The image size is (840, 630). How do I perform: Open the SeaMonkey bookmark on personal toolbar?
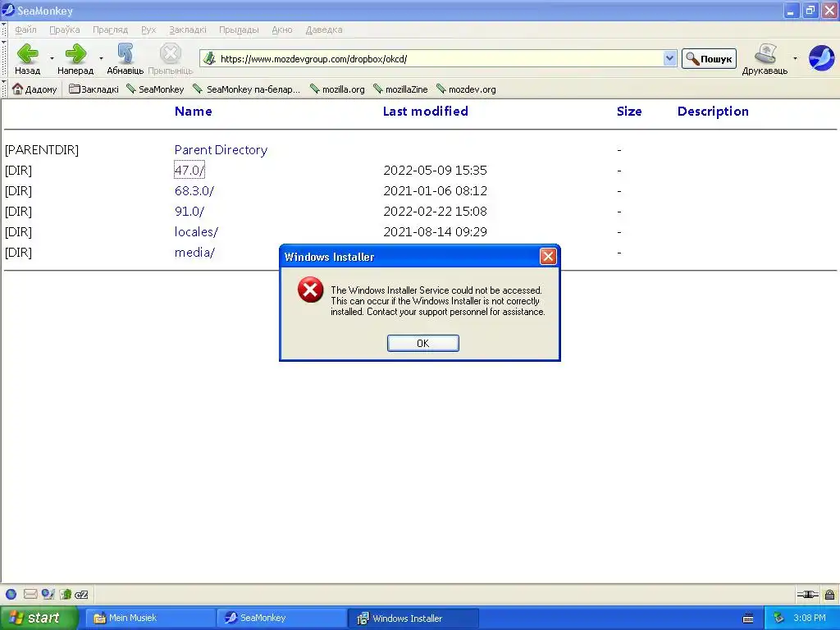tap(155, 89)
